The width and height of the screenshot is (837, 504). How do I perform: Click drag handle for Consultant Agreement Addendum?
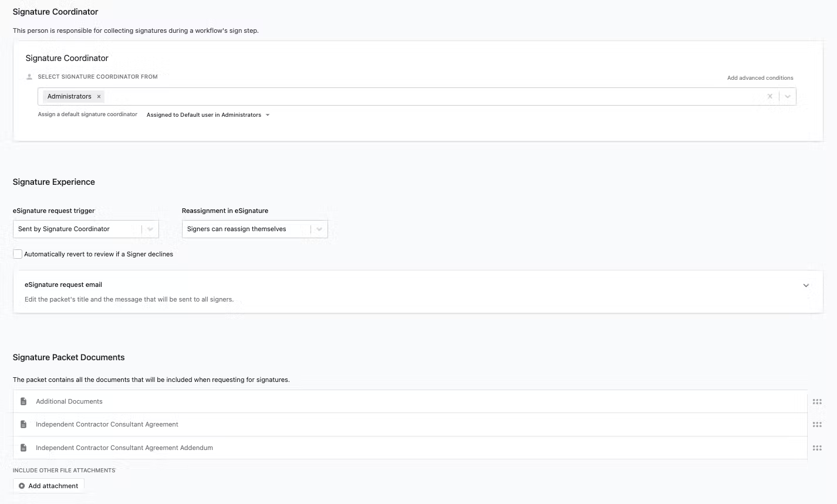[817, 448]
